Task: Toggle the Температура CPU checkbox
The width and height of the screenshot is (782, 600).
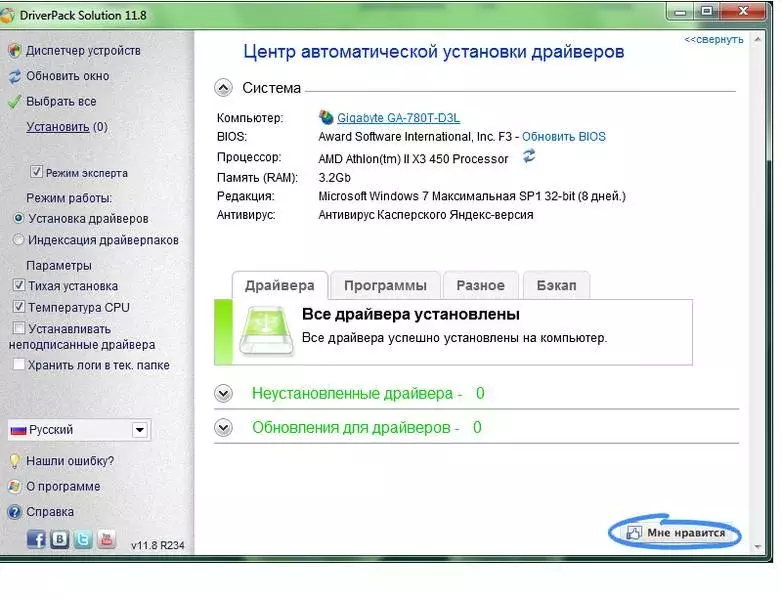Action: pyautogui.click(x=18, y=307)
